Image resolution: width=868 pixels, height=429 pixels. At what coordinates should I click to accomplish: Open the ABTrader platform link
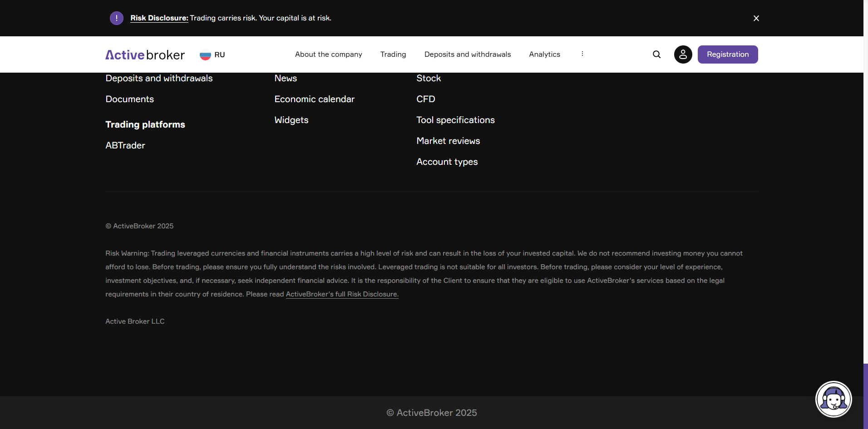coord(125,145)
